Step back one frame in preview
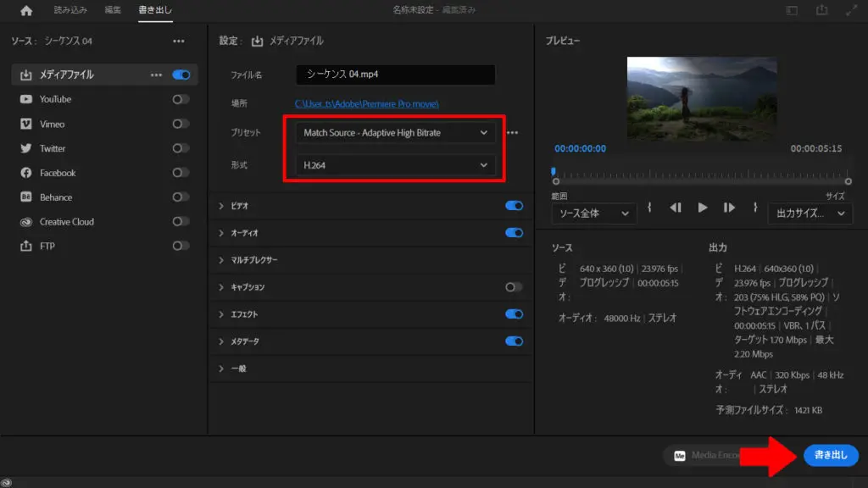Image resolution: width=868 pixels, height=488 pixels. [x=676, y=208]
